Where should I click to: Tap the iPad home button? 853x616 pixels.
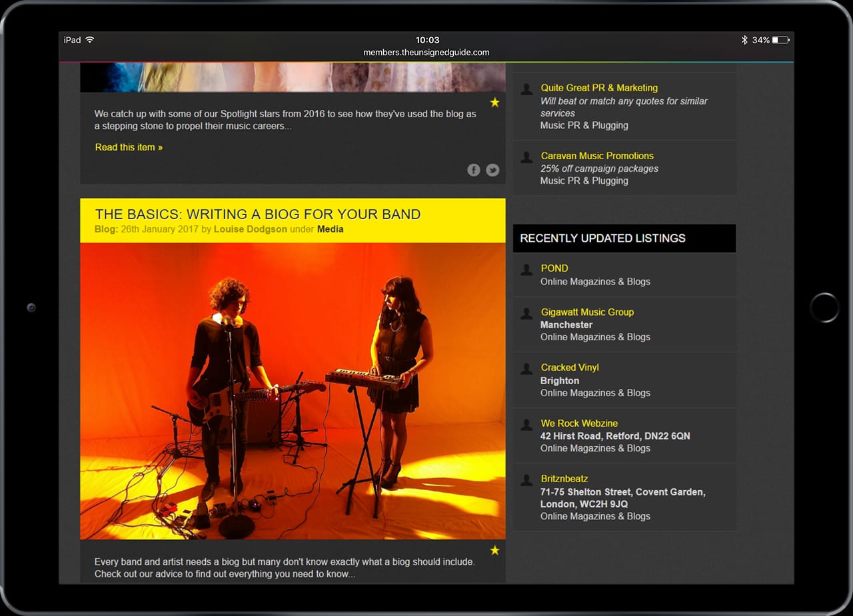824,308
